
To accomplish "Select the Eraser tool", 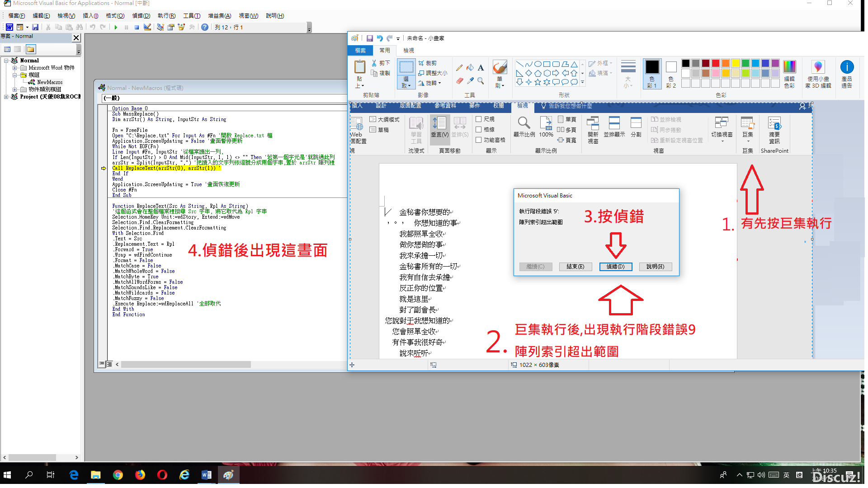I will click(x=459, y=80).
